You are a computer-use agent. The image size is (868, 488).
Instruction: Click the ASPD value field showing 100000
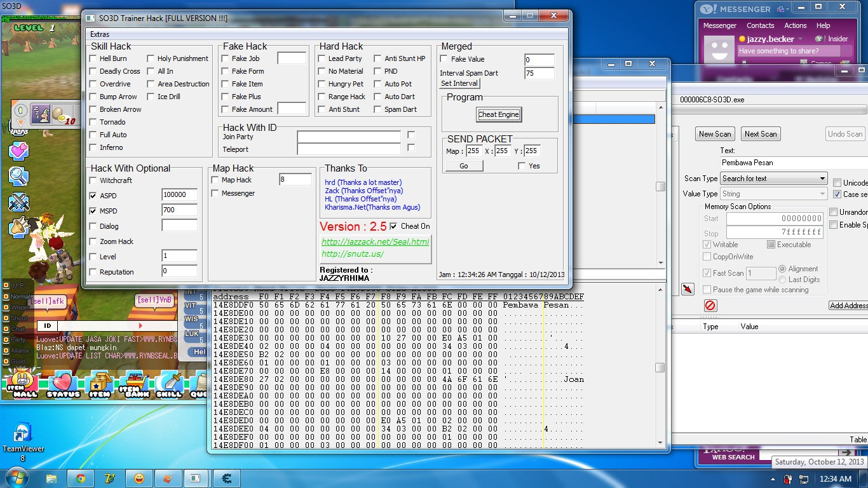pos(180,194)
